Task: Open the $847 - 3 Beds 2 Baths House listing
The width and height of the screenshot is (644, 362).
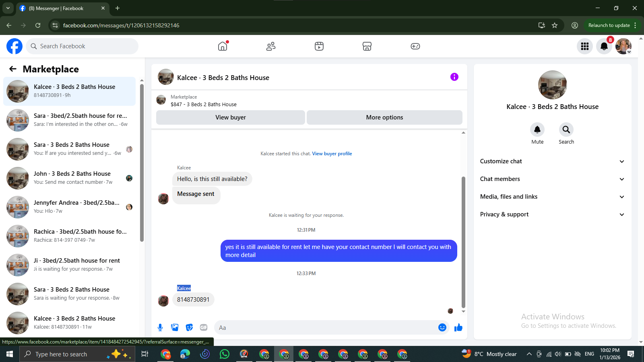Action: coord(204,105)
